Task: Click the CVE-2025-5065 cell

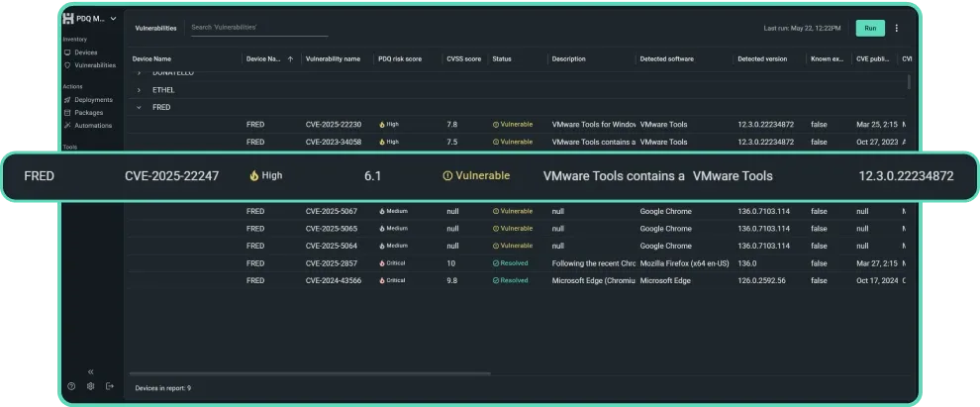Action: click(x=332, y=229)
